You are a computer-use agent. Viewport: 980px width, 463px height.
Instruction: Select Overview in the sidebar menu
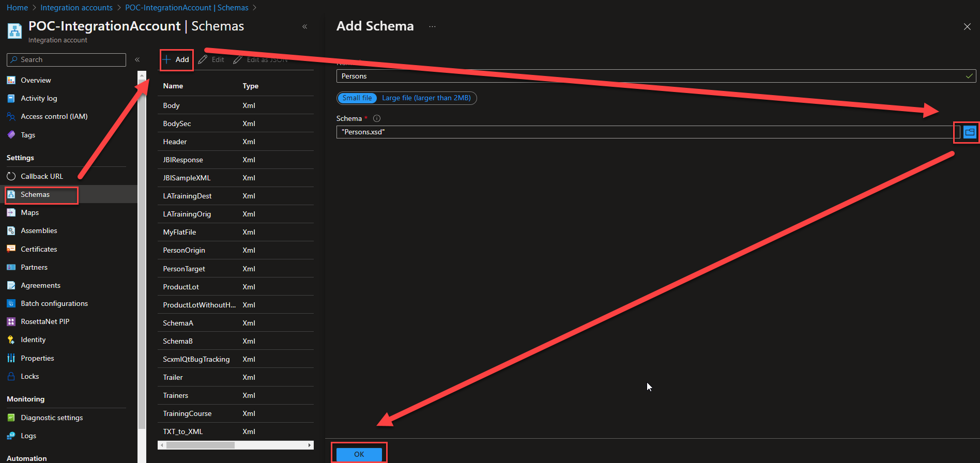(x=36, y=80)
